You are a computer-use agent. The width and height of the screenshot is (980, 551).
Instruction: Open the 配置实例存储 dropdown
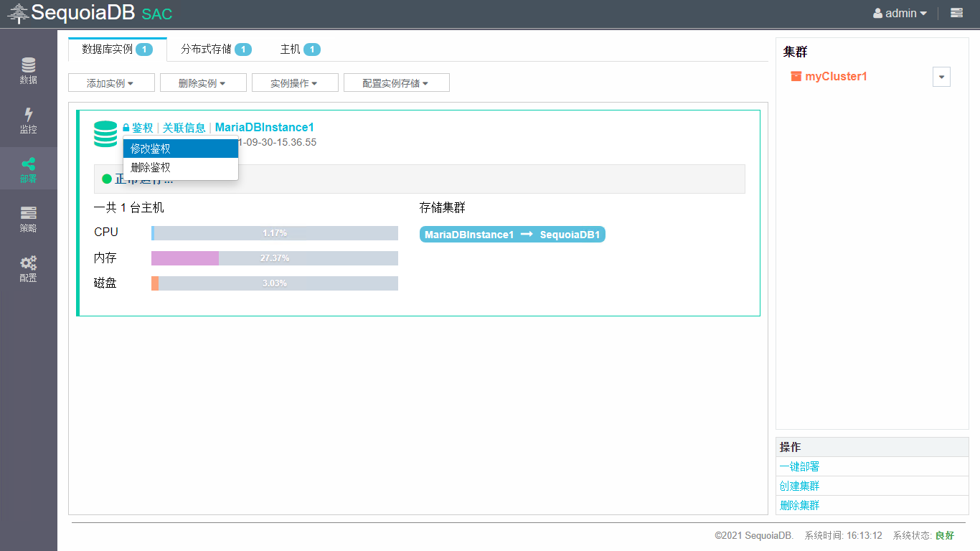tap(396, 83)
